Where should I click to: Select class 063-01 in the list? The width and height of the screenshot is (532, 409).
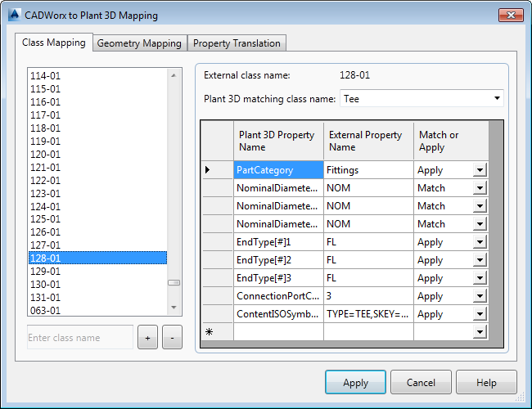click(97, 310)
